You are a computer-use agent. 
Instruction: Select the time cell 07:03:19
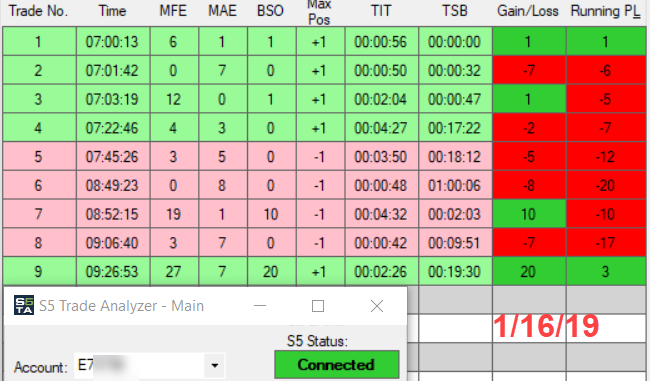pos(112,99)
